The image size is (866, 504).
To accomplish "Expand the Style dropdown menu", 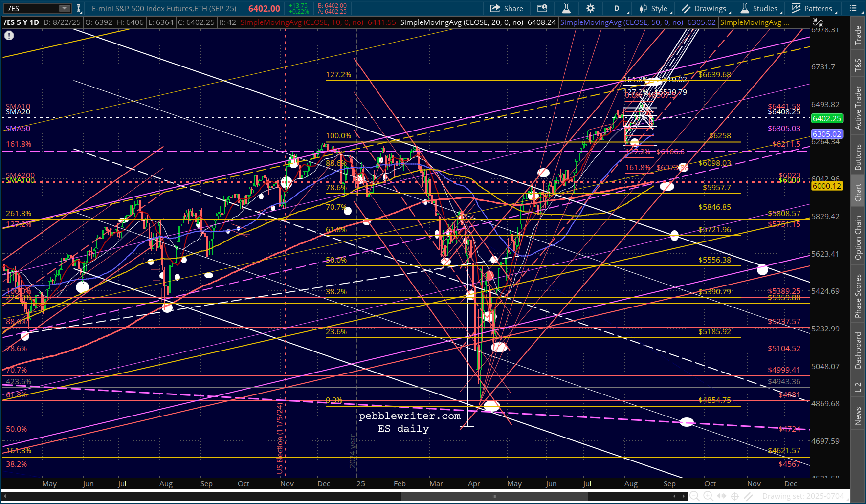I will [x=654, y=8].
